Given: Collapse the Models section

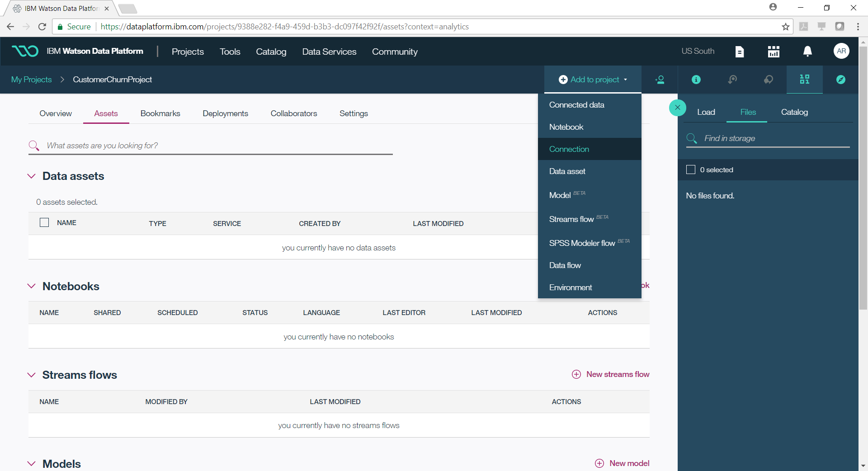Looking at the screenshot, I should (32, 464).
